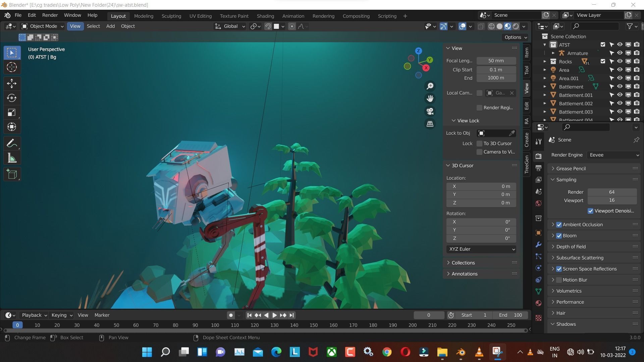Select the Measure tool
The height and width of the screenshot is (362, 644).
pyautogui.click(x=12, y=158)
